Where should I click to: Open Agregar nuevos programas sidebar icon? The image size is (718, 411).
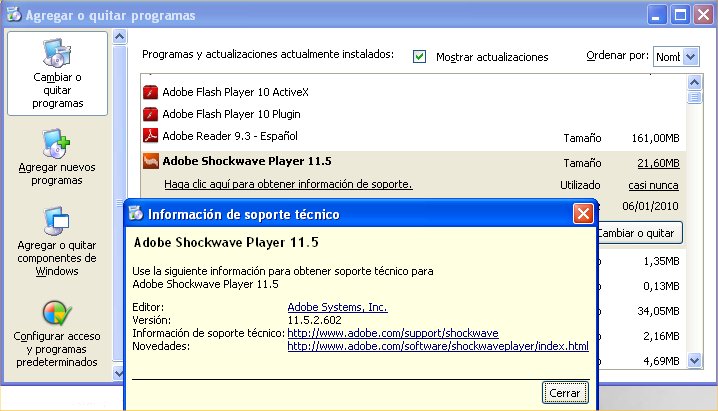[56, 144]
